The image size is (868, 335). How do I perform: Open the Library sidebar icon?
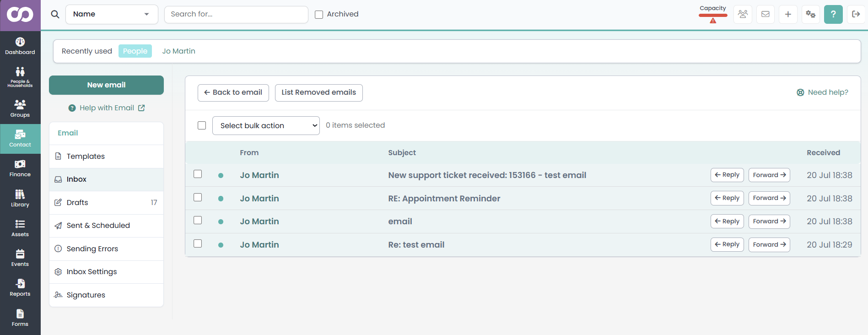coord(20,198)
